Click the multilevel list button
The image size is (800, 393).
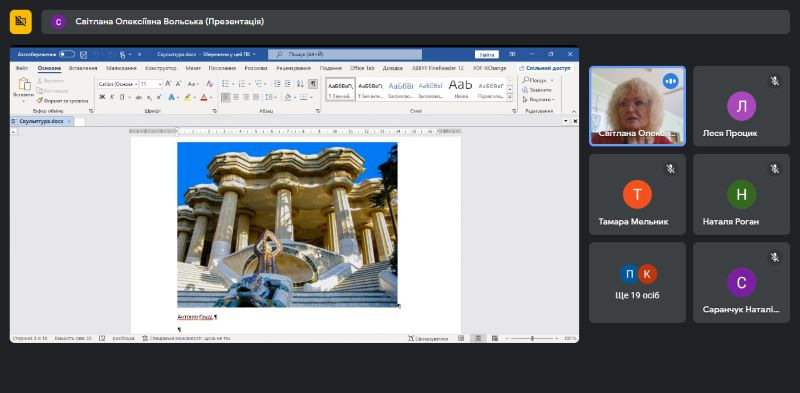click(x=259, y=84)
